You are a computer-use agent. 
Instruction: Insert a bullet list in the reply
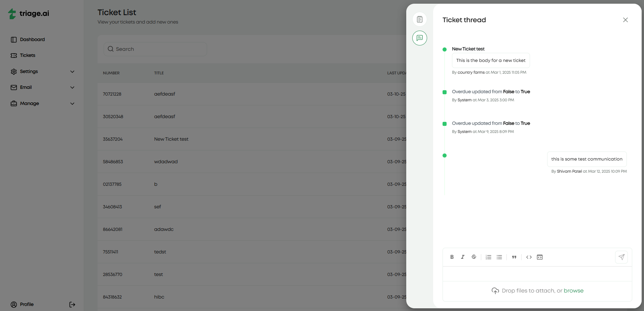pos(499,257)
